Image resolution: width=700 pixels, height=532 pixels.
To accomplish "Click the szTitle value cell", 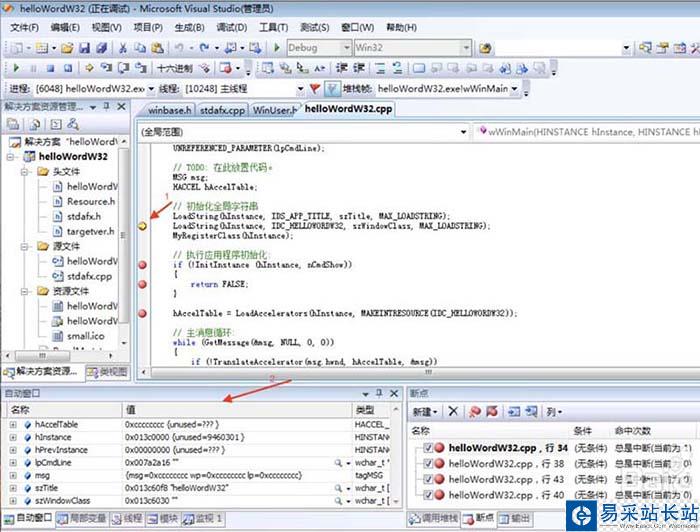I will coord(237,488).
